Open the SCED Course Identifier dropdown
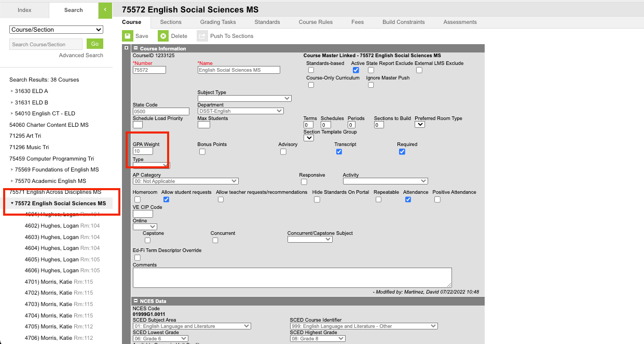 click(x=364, y=326)
